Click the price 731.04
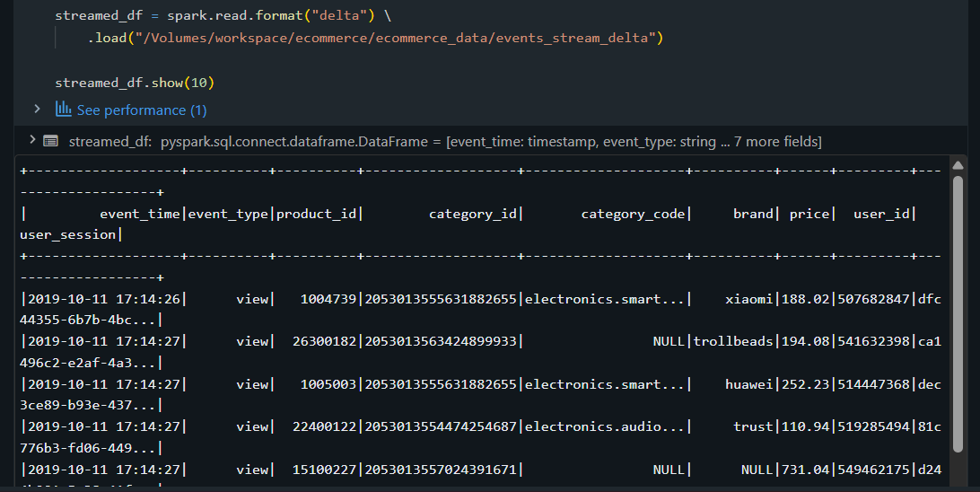980x492 pixels. pyautogui.click(x=806, y=470)
